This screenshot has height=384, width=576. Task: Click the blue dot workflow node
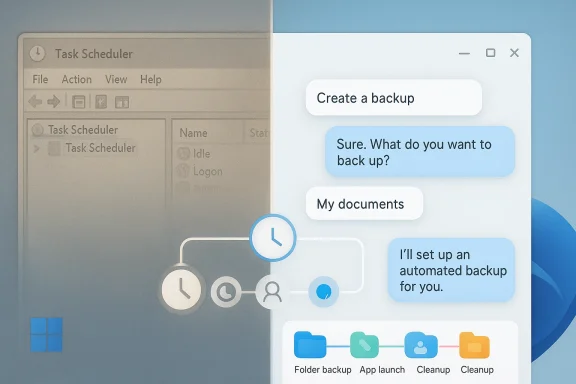pos(324,292)
